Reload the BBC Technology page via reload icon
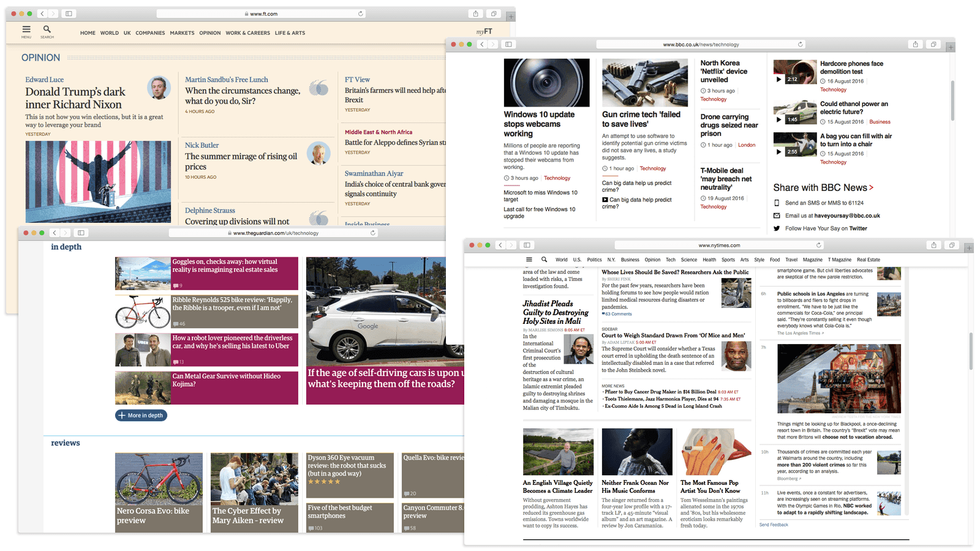 coord(800,44)
